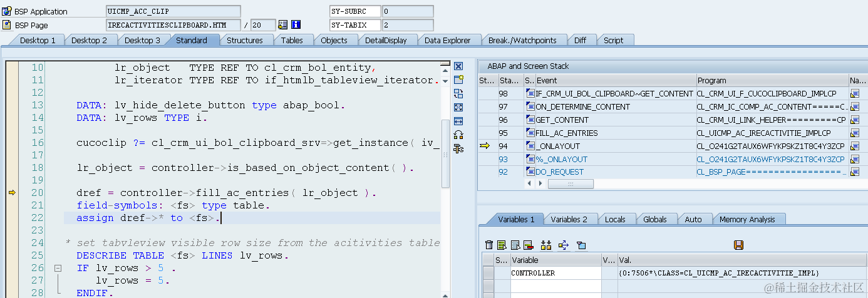Viewport: 868px width, 298px height.
Task: Click the headphones services icon in the tool strip
Action: click(x=458, y=135)
